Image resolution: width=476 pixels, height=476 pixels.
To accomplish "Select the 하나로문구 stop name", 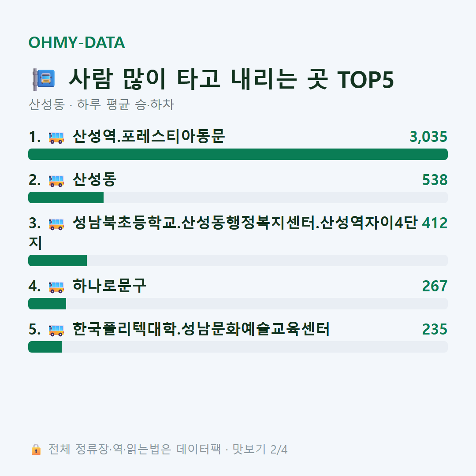I will tap(109, 286).
